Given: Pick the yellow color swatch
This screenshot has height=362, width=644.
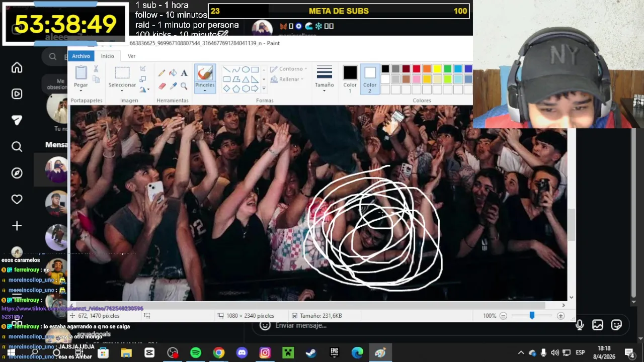Looking at the screenshot, I should (437, 69).
